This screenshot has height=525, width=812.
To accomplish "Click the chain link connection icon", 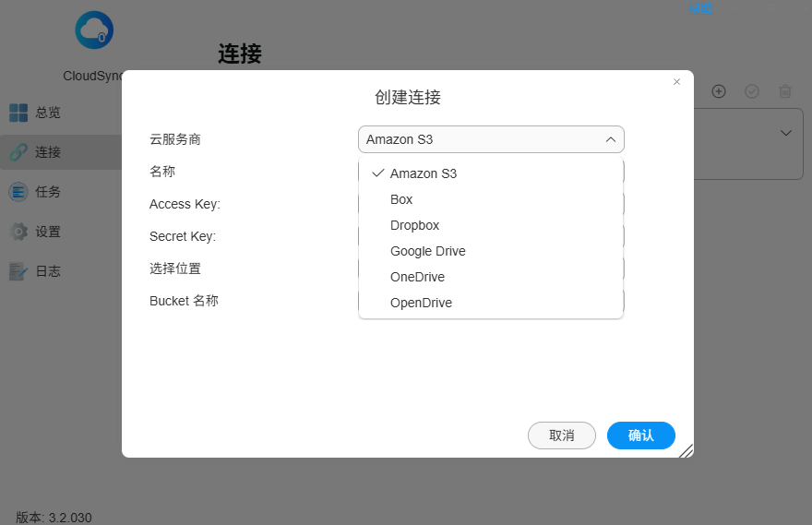I will coord(18,152).
